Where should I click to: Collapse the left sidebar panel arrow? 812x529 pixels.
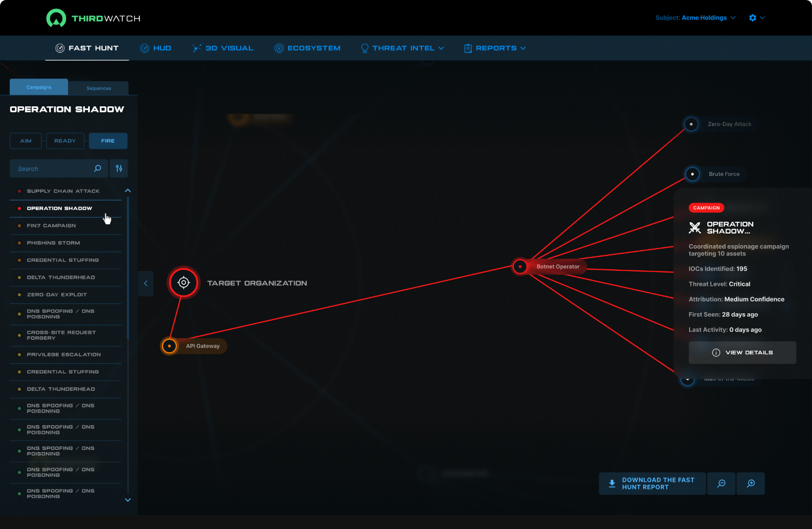[146, 283]
